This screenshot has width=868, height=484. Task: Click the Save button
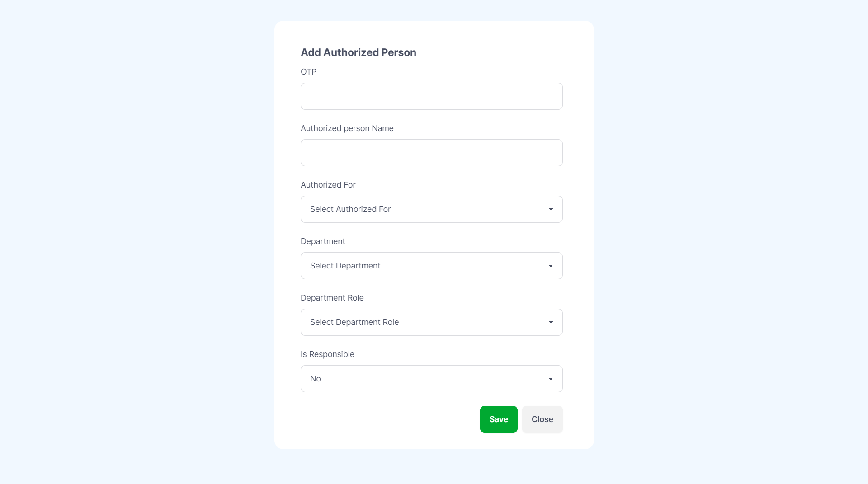coord(498,419)
